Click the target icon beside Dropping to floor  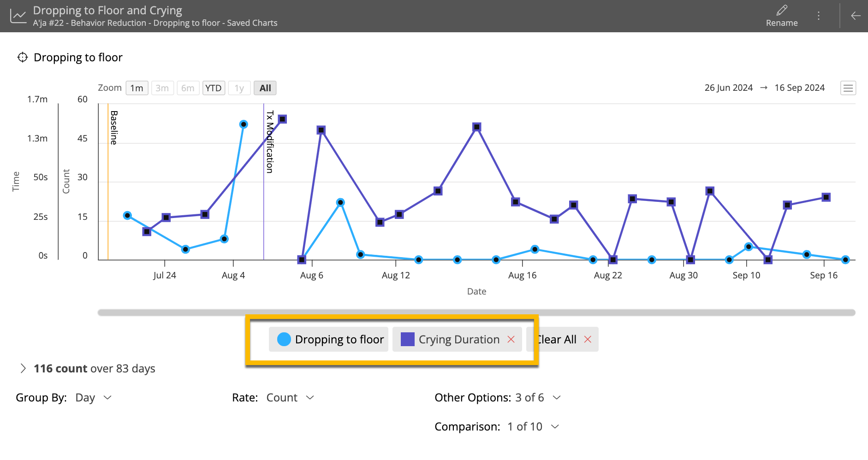pyautogui.click(x=22, y=57)
